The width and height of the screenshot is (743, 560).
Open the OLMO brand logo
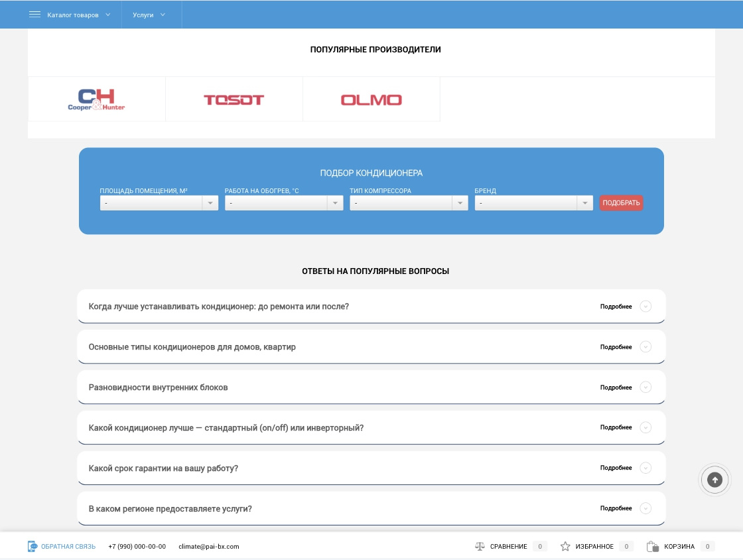pyautogui.click(x=371, y=100)
